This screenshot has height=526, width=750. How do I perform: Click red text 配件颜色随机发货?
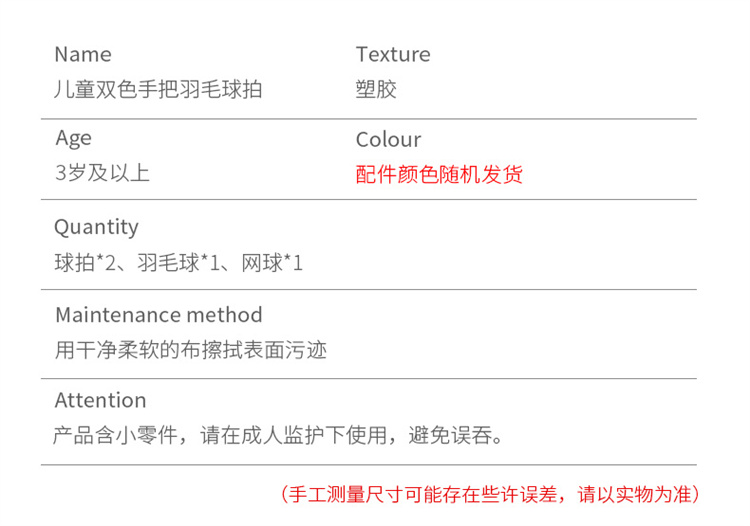point(439,174)
